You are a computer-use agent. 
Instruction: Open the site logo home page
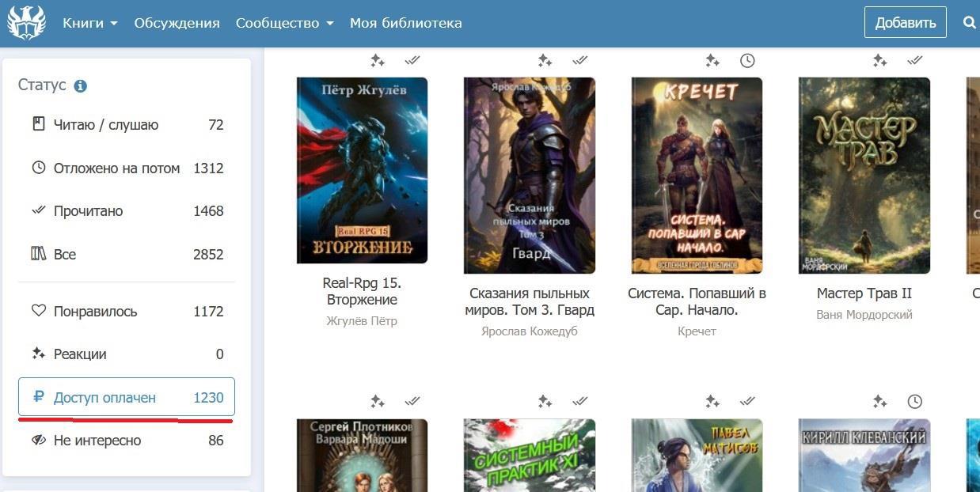pos(26,23)
